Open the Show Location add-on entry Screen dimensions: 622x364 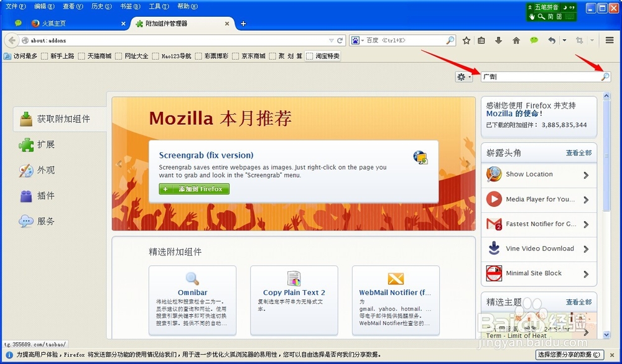[539, 175]
